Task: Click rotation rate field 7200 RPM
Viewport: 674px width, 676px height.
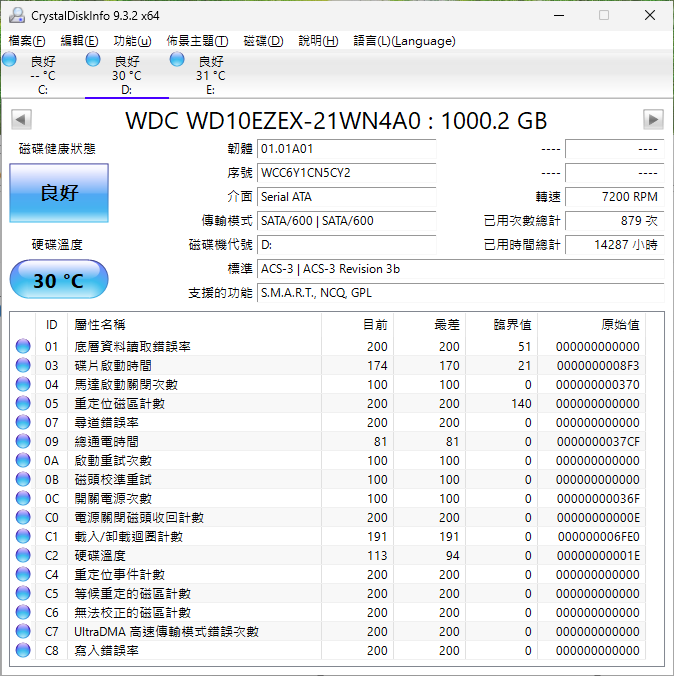Action: point(614,197)
